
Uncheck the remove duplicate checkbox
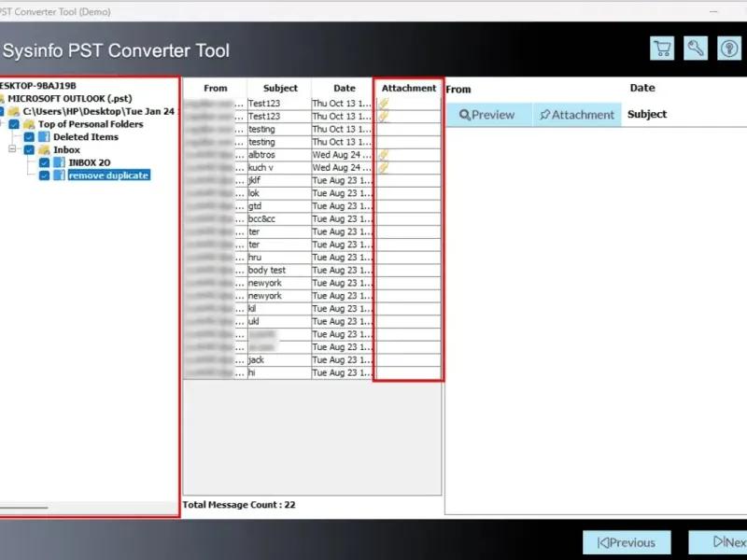44,175
